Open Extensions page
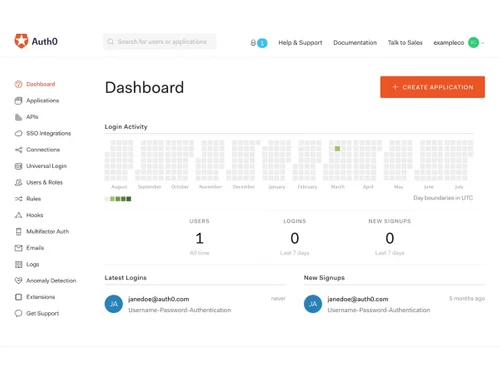 point(41,297)
